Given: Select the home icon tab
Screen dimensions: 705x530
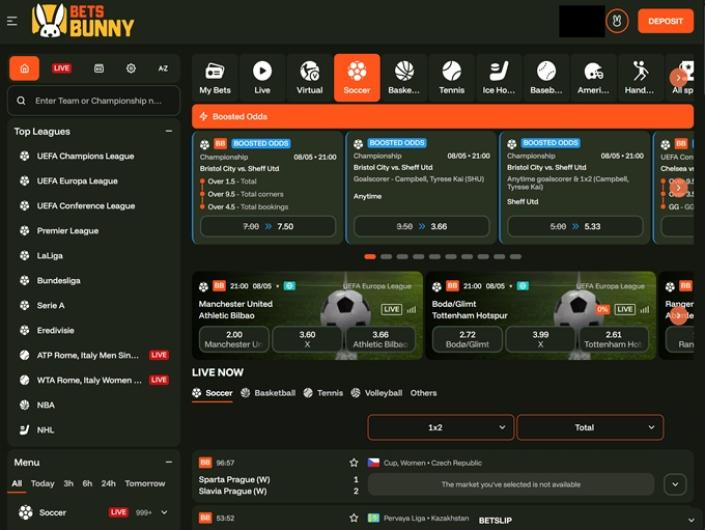Looking at the screenshot, I should click(24, 68).
